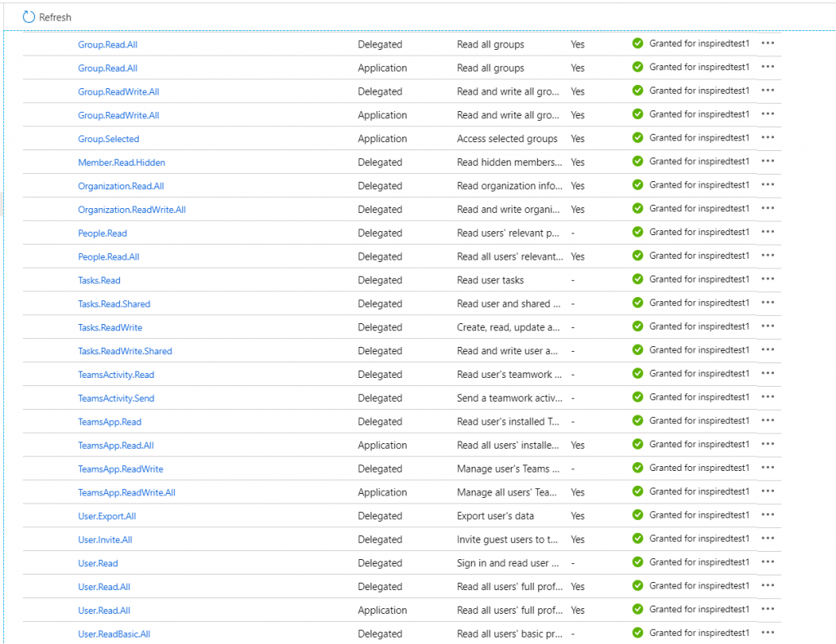Open more options for Organization.ReadWrite.All

[767, 209]
